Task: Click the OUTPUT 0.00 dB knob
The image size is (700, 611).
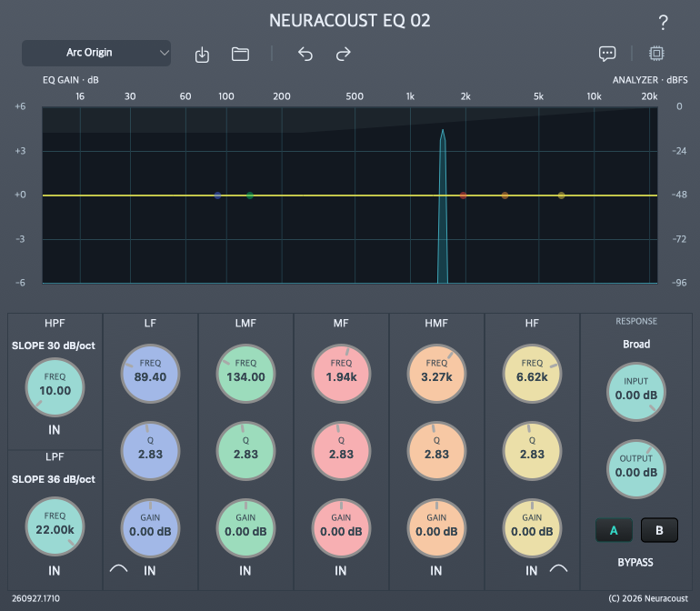Action: 636,469
